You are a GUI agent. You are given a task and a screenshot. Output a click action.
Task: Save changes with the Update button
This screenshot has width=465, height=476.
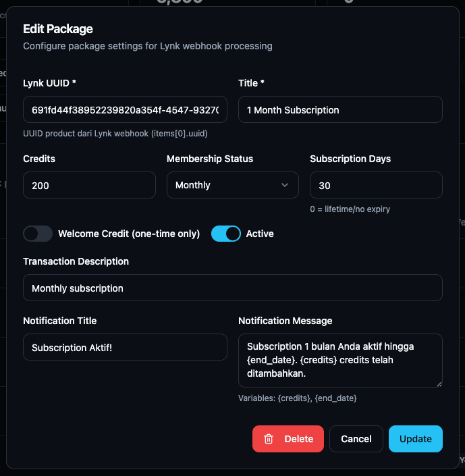415,439
